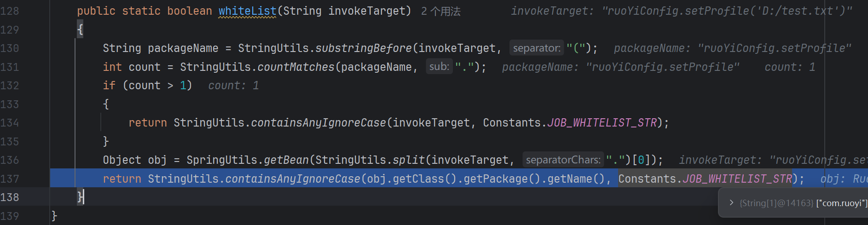Click the "separatorChars:" parameter hint
Viewport: 868px width, 225px height.
click(x=563, y=160)
